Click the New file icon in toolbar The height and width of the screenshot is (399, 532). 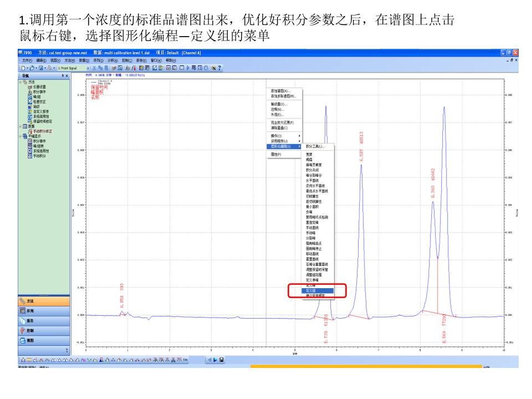[x=23, y=68]
